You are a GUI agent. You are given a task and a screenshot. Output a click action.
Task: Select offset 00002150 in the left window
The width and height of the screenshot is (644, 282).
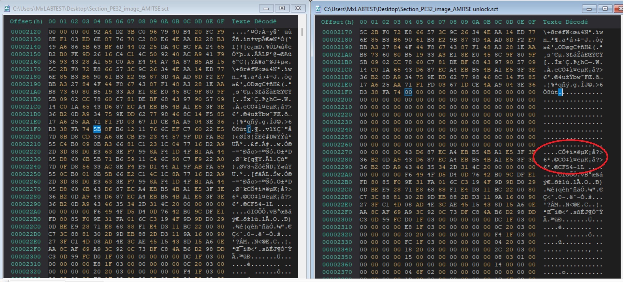click(26, 54)
